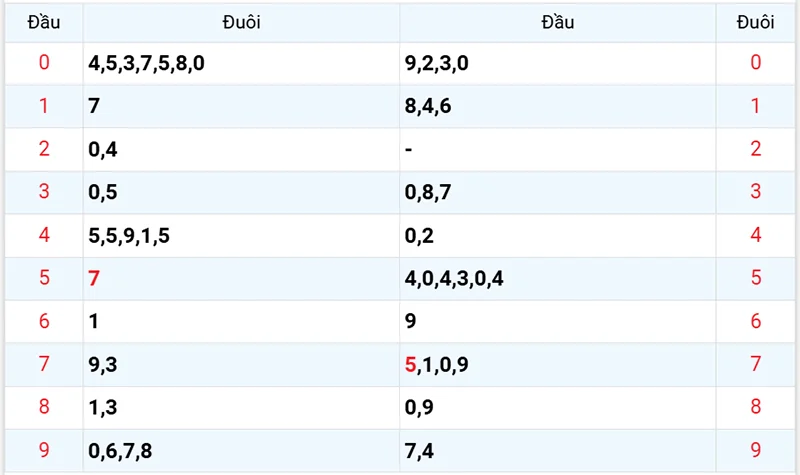800x475 pixels.
Task: Click the right 'Đầu' column header
Action: click(558, 22)
